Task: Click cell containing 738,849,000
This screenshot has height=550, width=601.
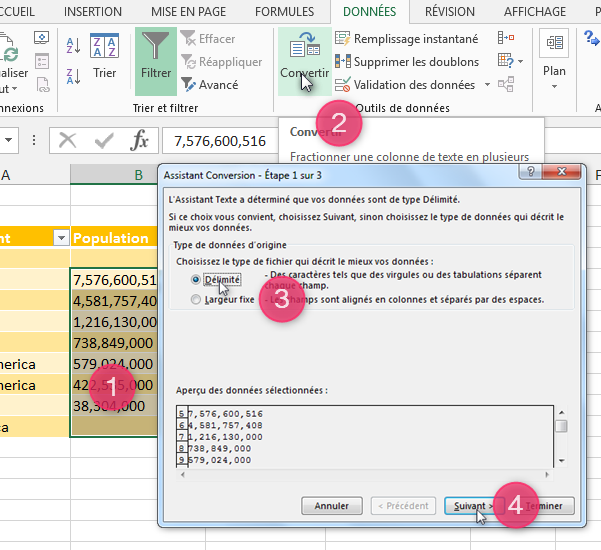Action: [x=114, y=342]
